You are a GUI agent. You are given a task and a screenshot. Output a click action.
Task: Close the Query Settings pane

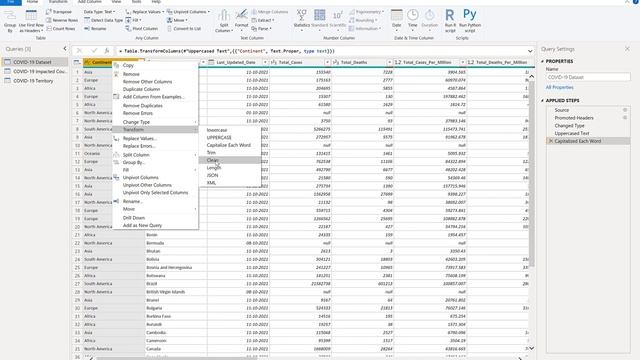(627, 49)
